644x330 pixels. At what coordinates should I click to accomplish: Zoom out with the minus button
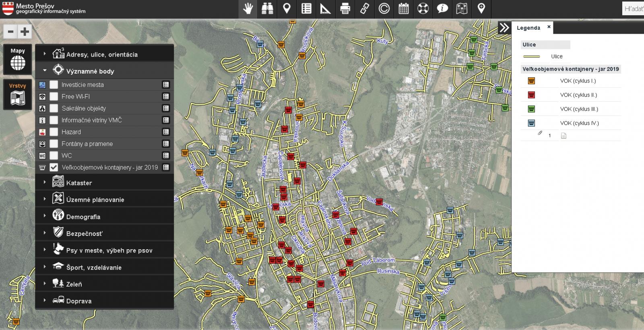(x=11, y=31)
